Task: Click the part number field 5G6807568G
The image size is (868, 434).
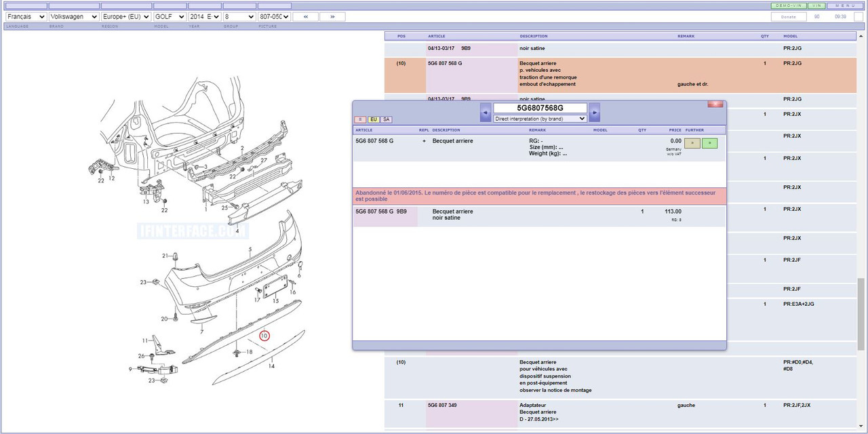Action: (540, 108)
